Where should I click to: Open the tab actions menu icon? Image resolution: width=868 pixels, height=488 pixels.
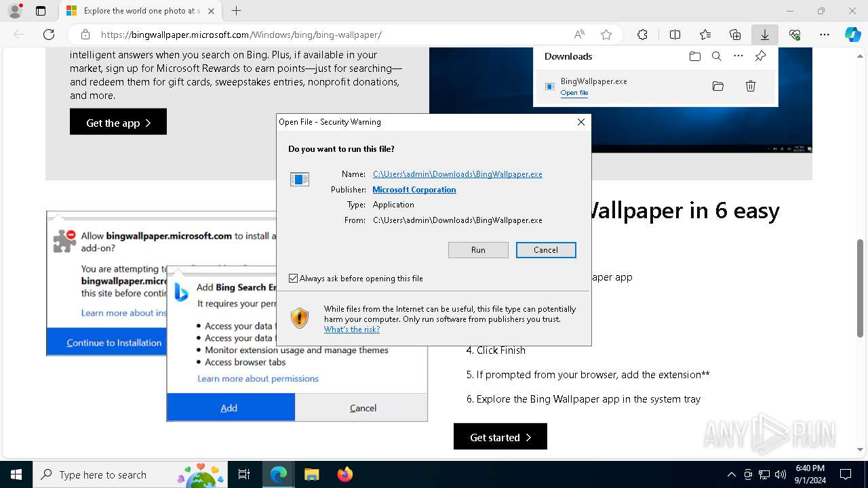point(41,11)
